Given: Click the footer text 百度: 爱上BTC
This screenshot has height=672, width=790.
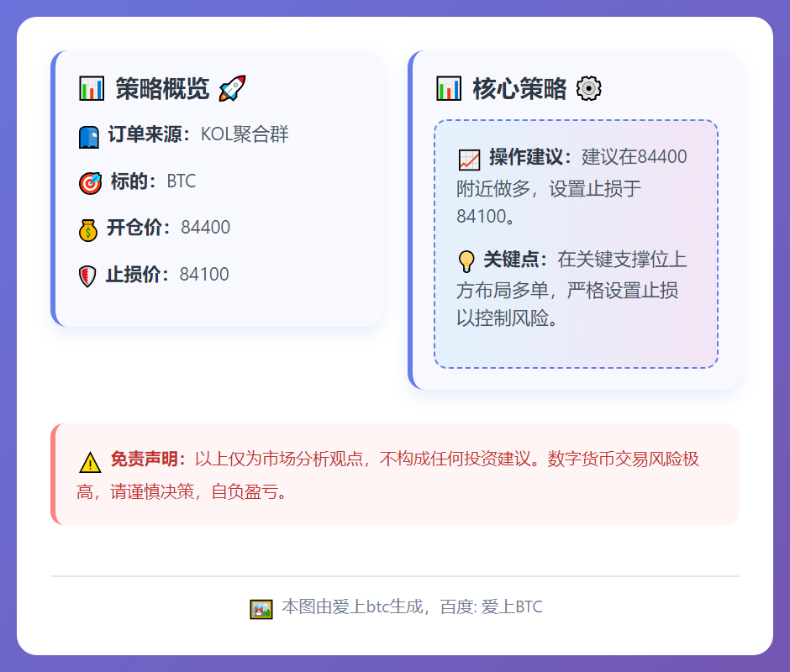Looking at the screenshot, I should pos(492,606).
